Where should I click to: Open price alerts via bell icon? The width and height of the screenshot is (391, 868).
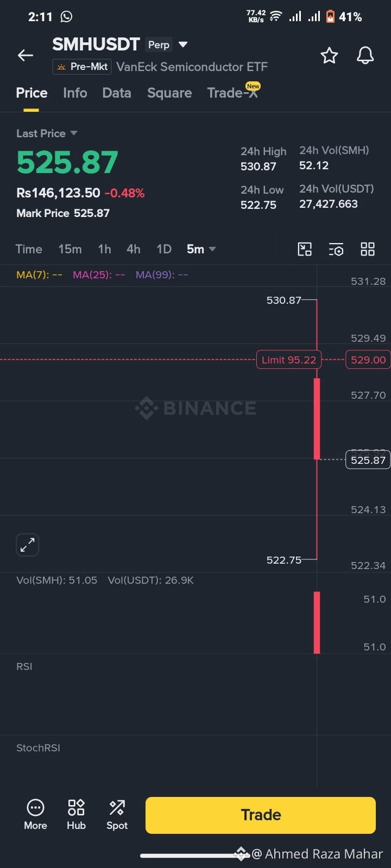(x=365, y=55)
